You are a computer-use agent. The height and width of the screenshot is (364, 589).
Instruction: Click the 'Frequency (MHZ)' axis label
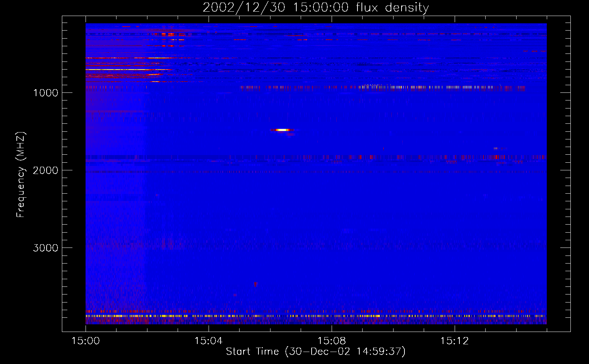tap(21, 175)
